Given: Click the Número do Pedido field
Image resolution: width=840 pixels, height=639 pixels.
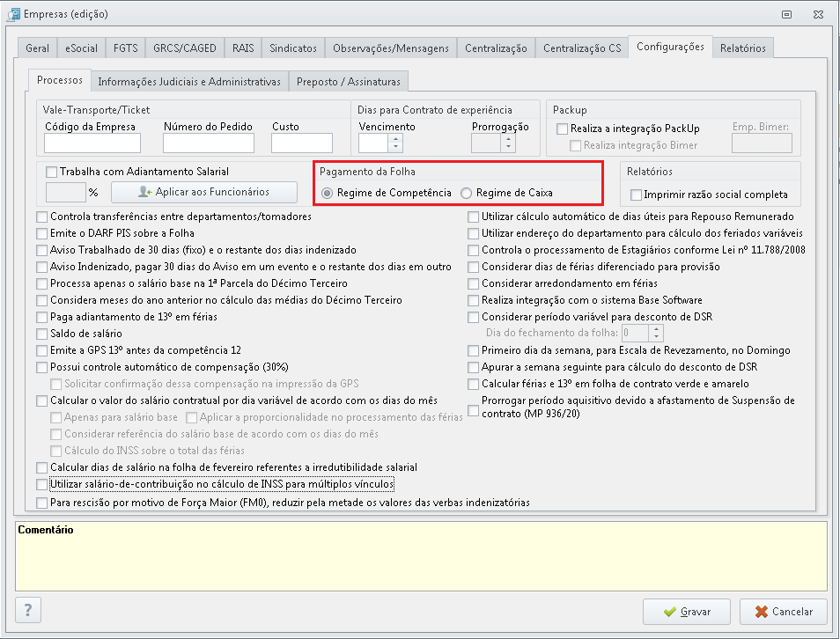Looking at the screenshot, I should point(209,143).
